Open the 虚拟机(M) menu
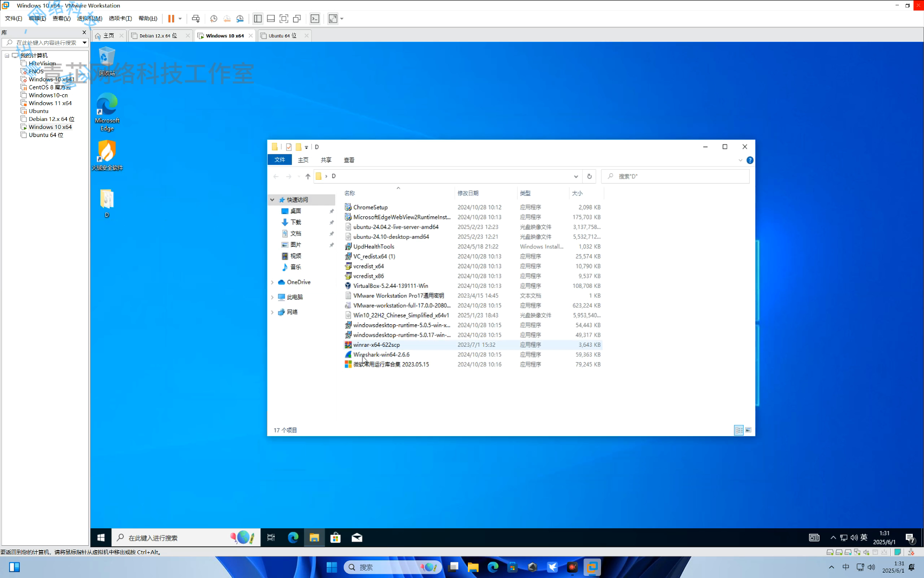The width and height of the screenshot is (924, 578). pos(89,19)
